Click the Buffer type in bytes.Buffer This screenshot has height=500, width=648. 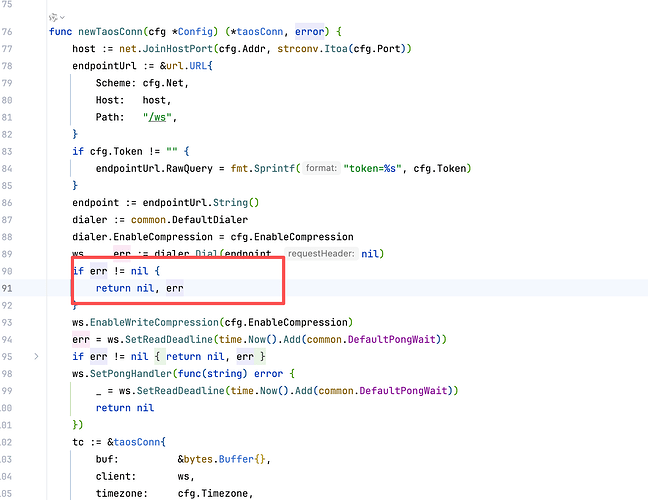[x=236, y=458]
